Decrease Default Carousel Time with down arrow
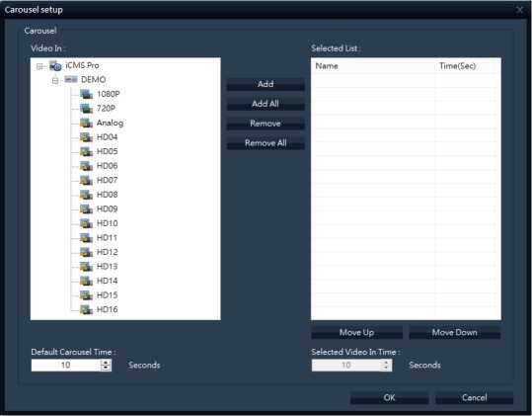The width and height of the screenshot is (532, 416). pos(106,368)
